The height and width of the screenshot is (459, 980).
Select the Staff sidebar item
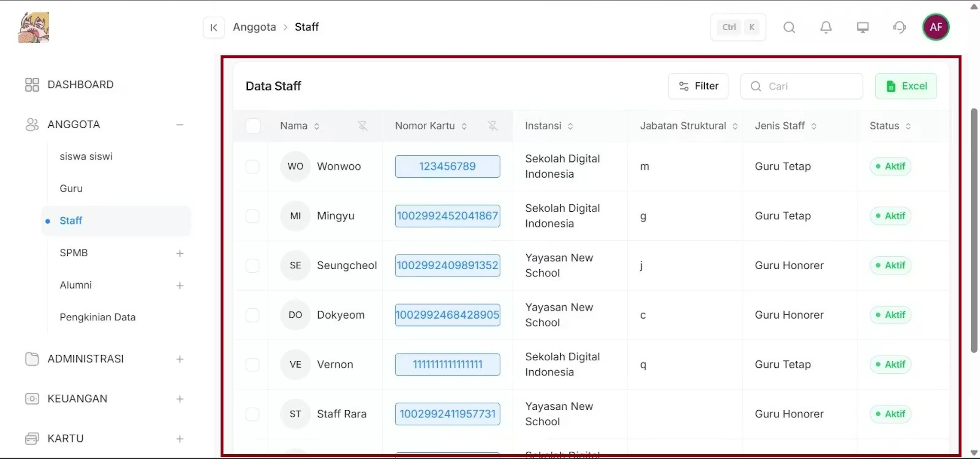click(116, 221)
